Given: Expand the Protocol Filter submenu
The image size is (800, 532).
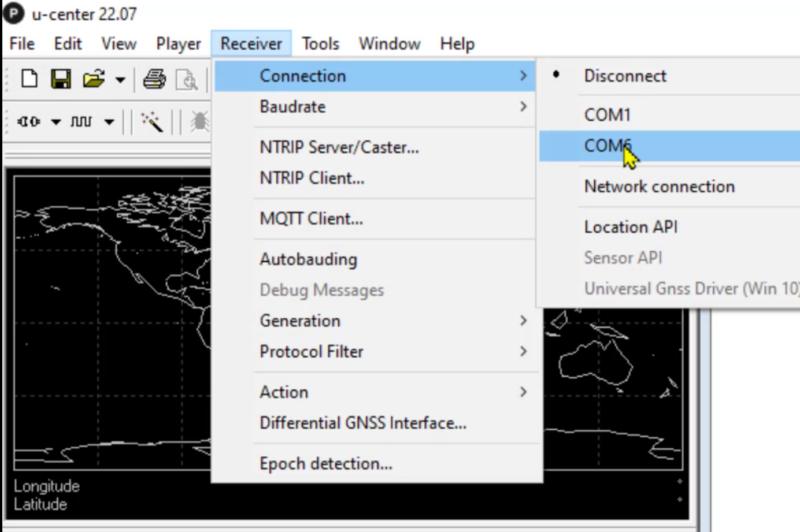Looking at the screenshot, I should point(312,351).
